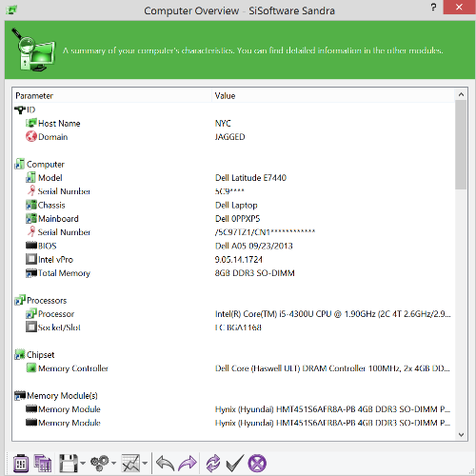
Task: Click the module manager icon in bottom toolbar
Action: [x=21, y=464]
